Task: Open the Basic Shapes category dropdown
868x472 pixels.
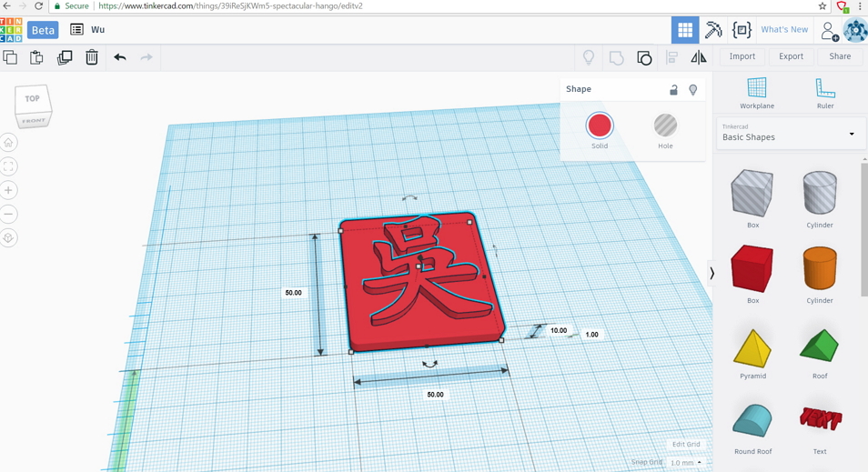Action: [790, 133]
